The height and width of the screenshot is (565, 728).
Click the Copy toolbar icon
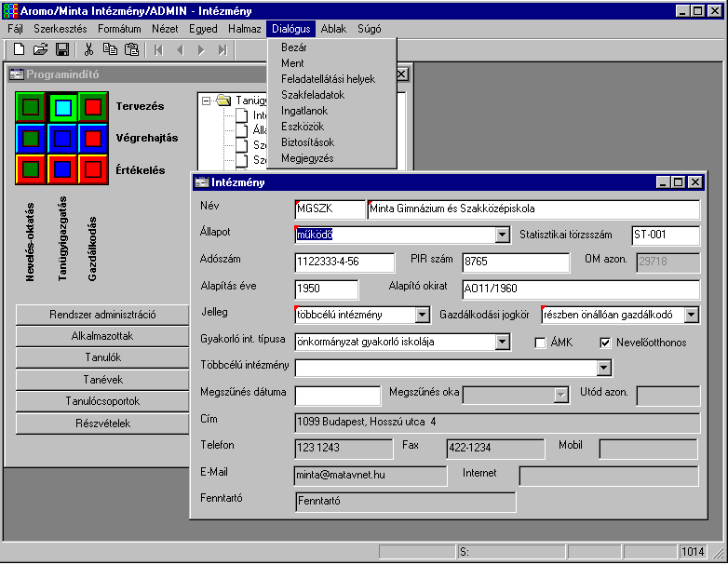click(110, 49)
